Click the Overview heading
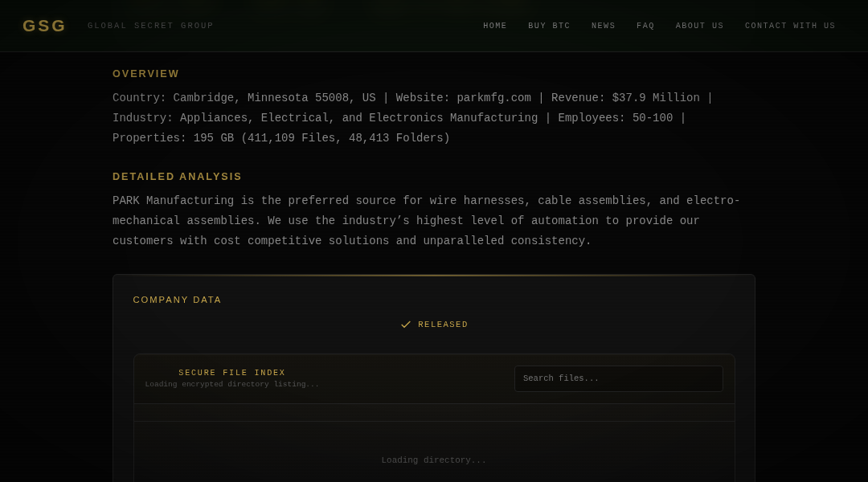Image resolution: width=868 pixels, height=482 pixels. [145, 74]
